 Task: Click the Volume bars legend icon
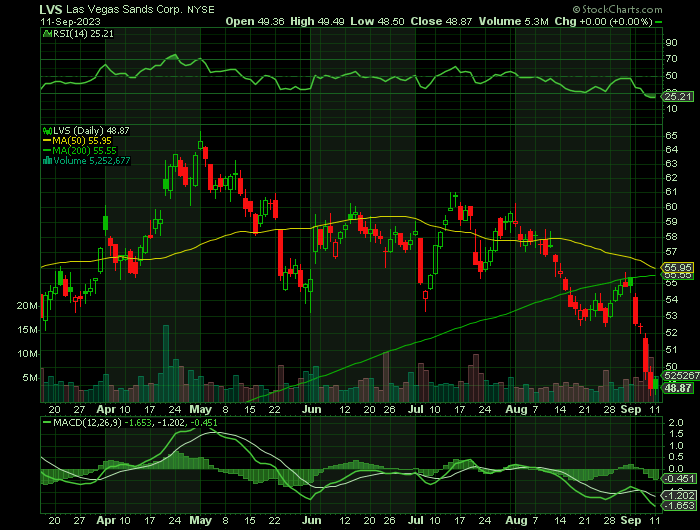[47, 161]
